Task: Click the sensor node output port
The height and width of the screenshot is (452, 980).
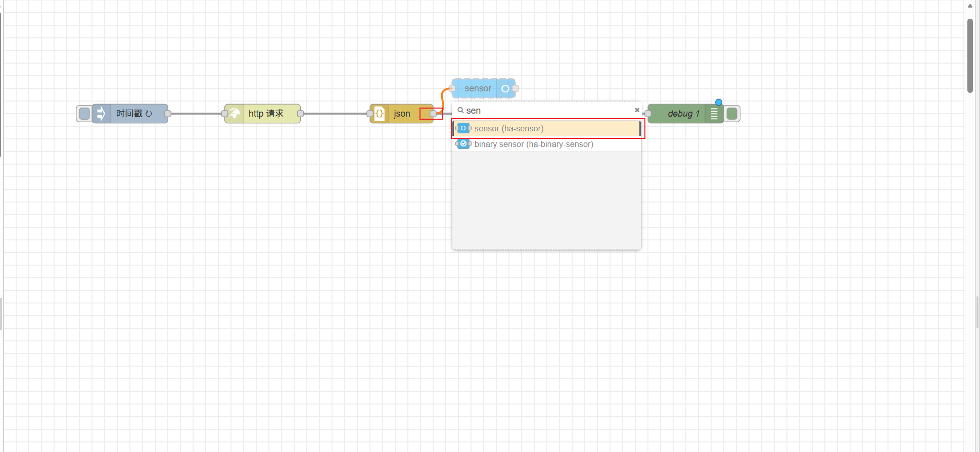Action: pyautogui.click(x=515, y=88)
